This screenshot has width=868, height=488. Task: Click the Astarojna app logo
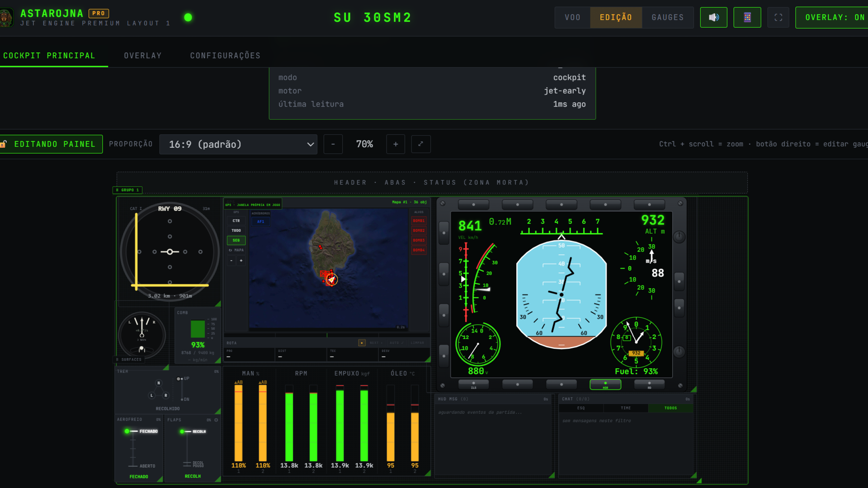pos(6,18)
